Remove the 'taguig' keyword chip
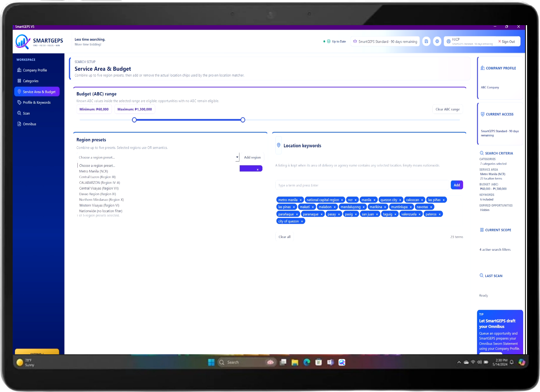Screen dimensions: 540x392 [395, 214]
